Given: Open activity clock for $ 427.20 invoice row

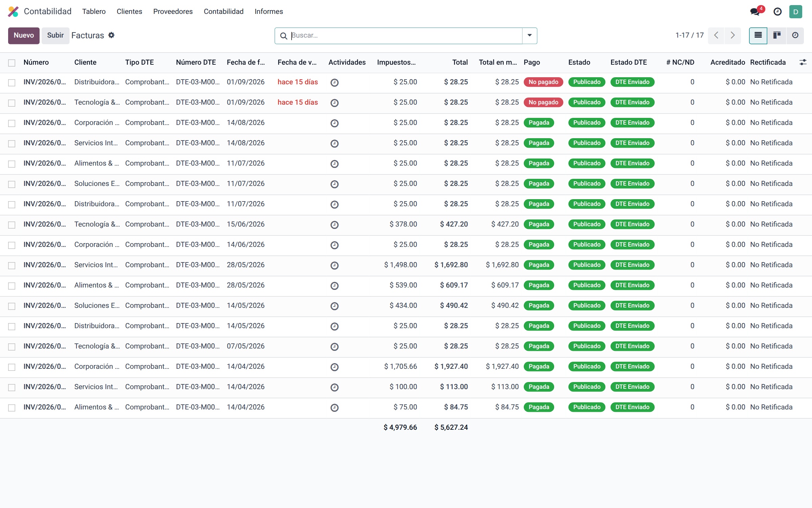Looking at the screenshot, I should click(x=334, y=225).
